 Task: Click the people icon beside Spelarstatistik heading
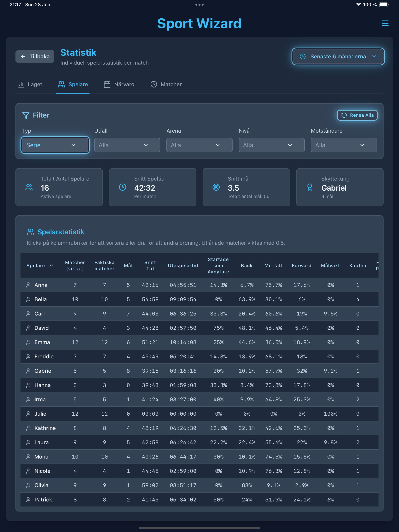click(x=31, y=232)
